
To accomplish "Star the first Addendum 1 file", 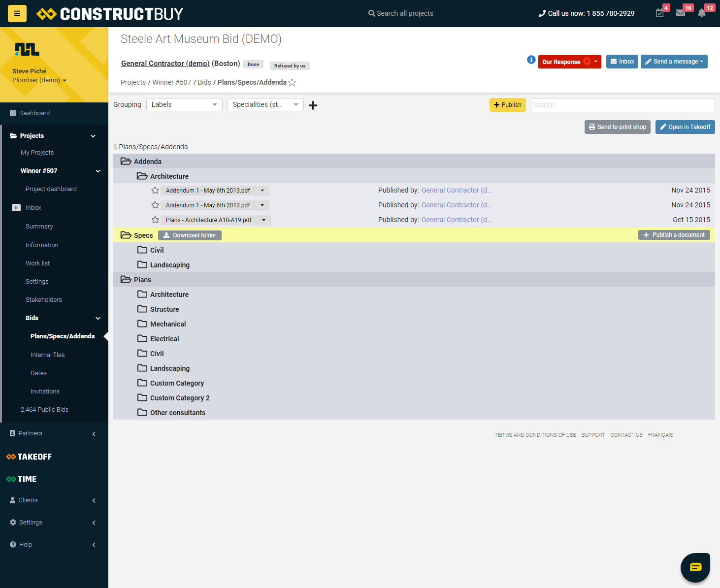I will [155, 191].
